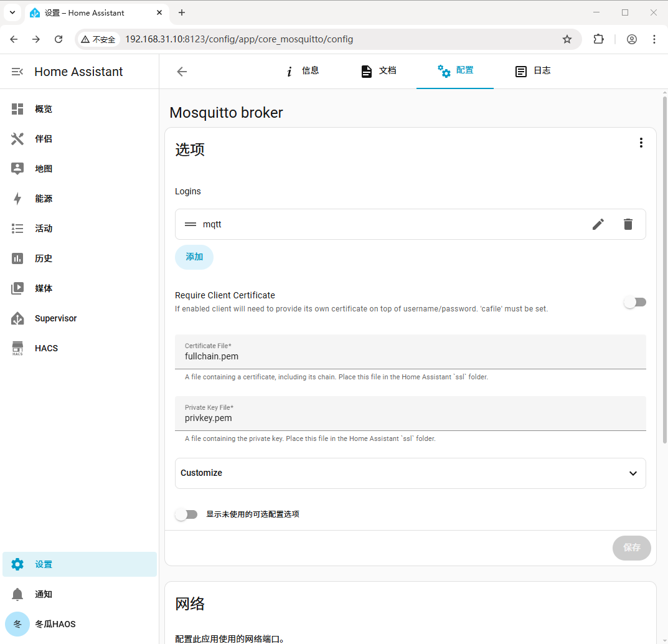Open 历史 history page
The width and height of the screenshot is (668, 644).
[x=79, y=258]
